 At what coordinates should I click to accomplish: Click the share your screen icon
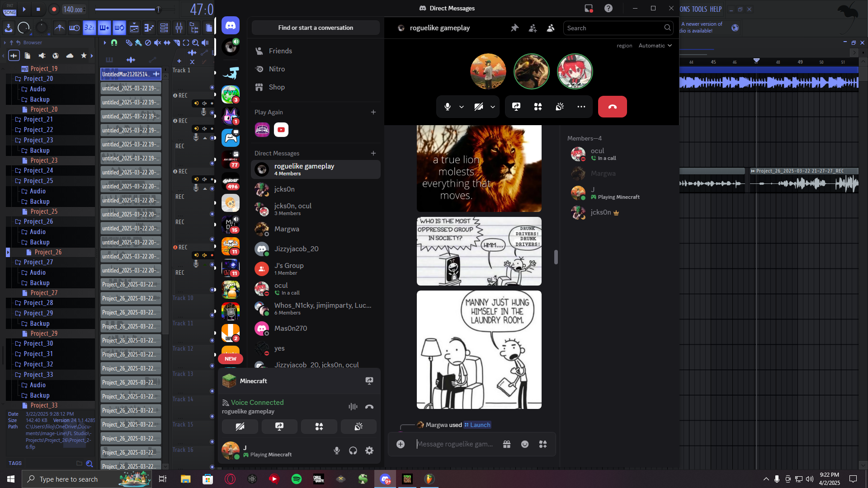pyautogui.click(x=516, y=107)
